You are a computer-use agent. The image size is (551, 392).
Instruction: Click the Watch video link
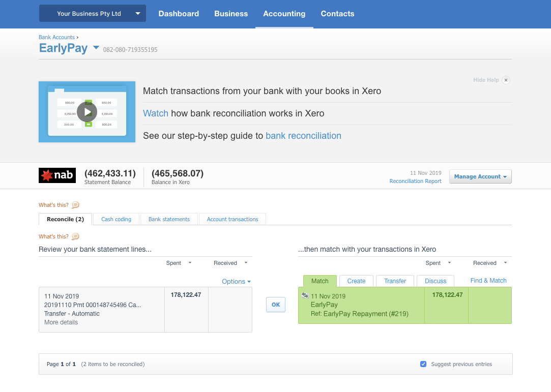[x=156, y=113]
